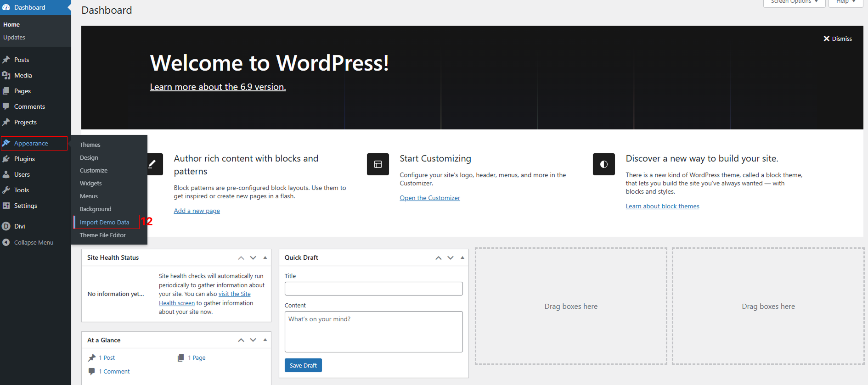Click the Comments bubble icon in sidebar
Image resolution: width=868 pixels, height=385 pixels.
(x=6, y=106)
